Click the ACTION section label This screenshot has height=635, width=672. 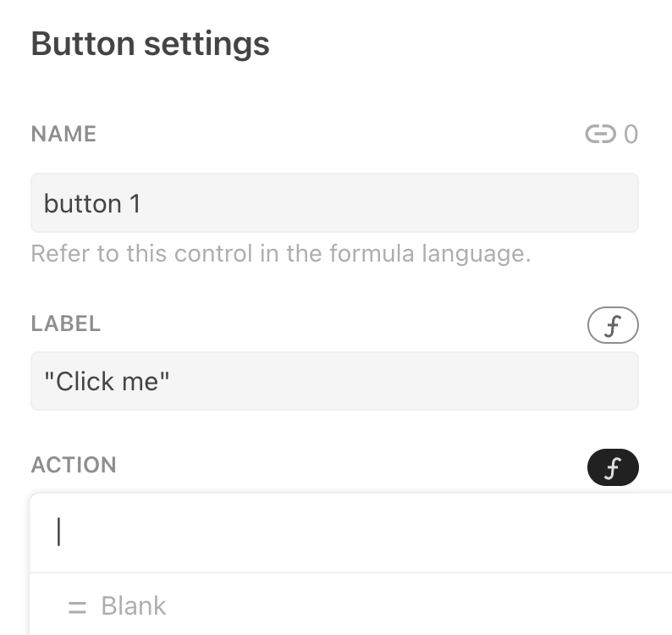pyautogui.click(x=74, y=465)
